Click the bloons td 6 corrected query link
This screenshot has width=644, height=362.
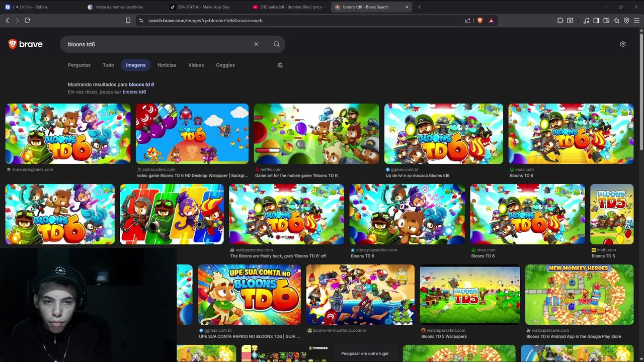click(141, 84)
